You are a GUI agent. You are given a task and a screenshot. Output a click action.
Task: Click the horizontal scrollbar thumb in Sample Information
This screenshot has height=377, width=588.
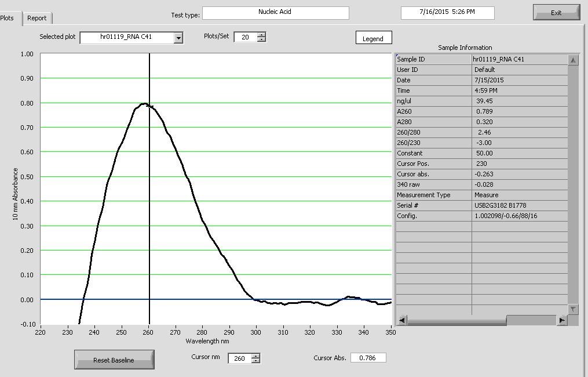[456, 320]
